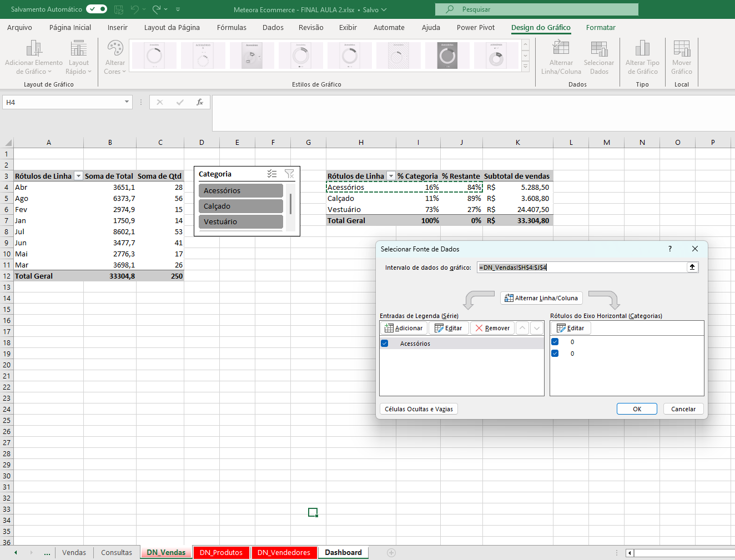Click the move series up arrow

[522, 328]
